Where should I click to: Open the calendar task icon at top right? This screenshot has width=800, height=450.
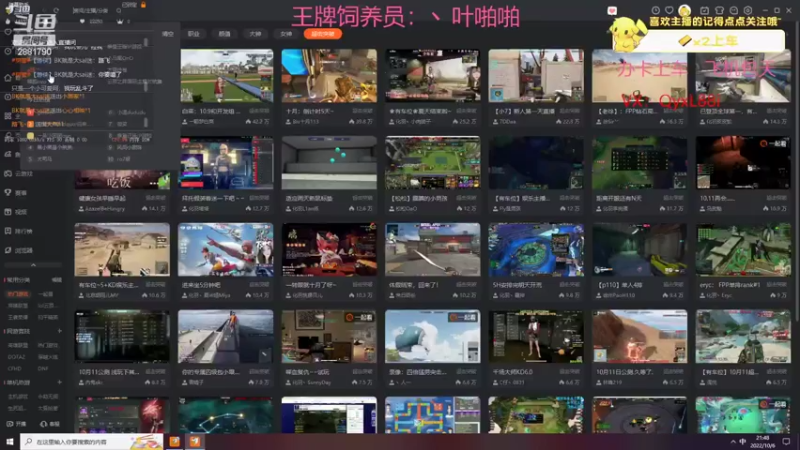(704, 10)
